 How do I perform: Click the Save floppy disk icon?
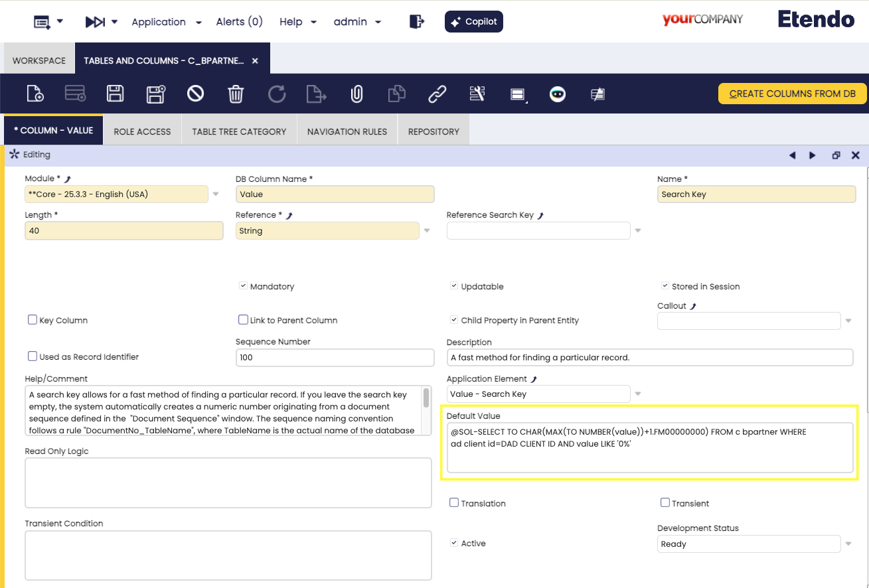click(x=116, y=94)
